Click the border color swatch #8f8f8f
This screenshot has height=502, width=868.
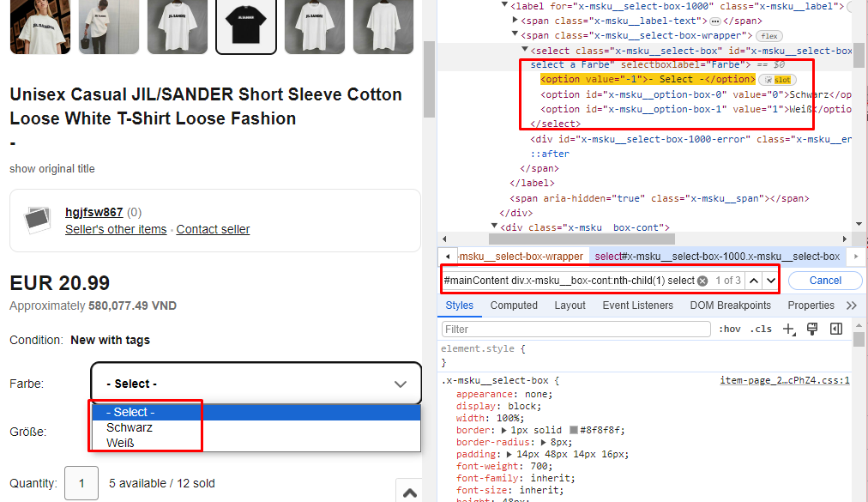pyautogui.click(x=574, y=429)
